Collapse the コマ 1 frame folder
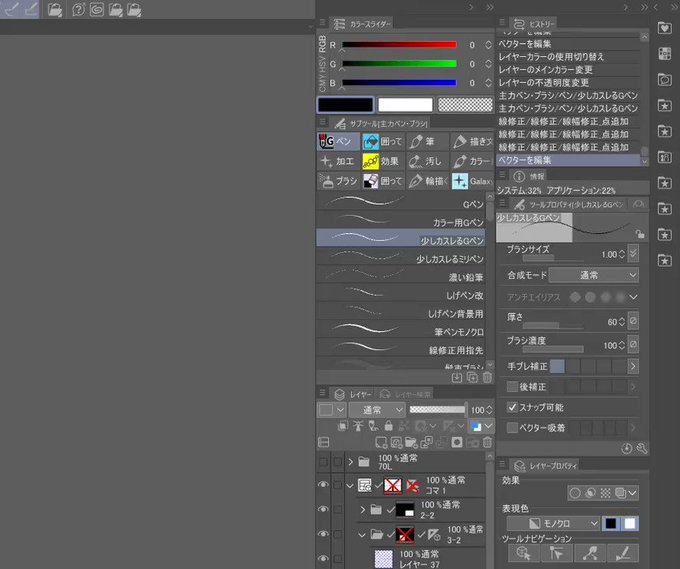Viewport: 680px width, 569px height. 350,486
